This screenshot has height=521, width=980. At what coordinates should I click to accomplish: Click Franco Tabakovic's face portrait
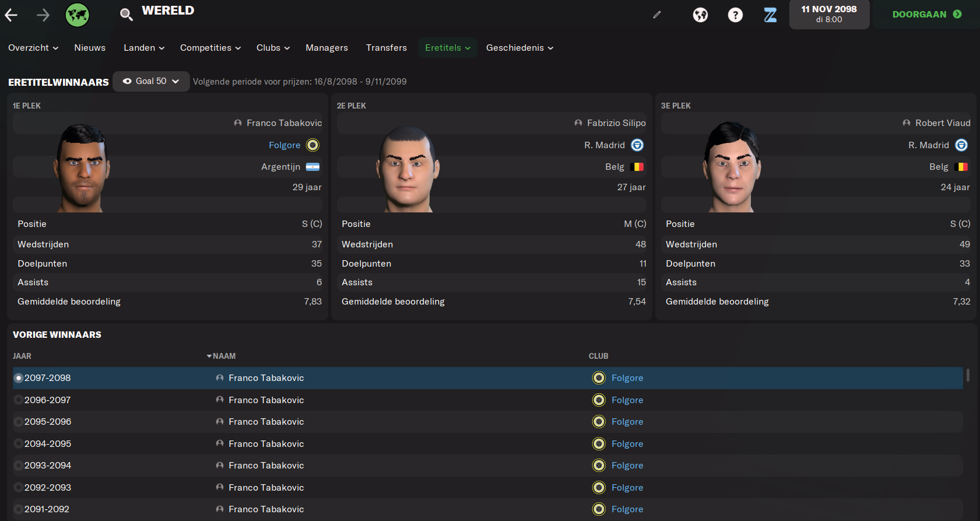[82, 167]
